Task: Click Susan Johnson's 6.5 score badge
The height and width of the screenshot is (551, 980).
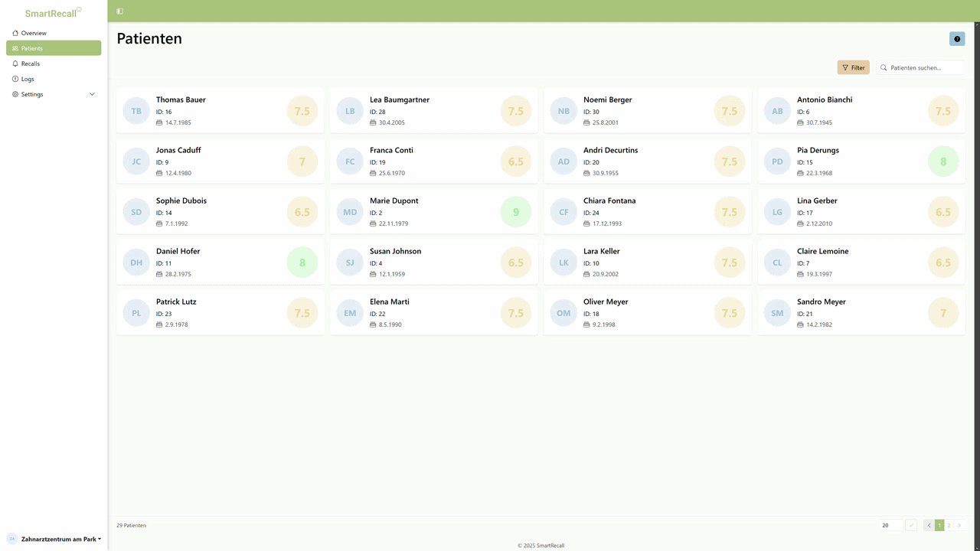Action: click(516, 262)
